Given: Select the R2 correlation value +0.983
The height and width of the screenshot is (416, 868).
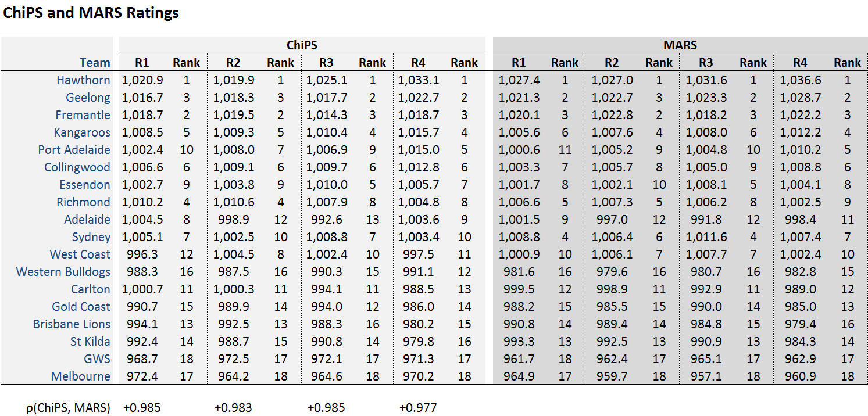Looking at the screenshot, I should (x=233, y=408).
